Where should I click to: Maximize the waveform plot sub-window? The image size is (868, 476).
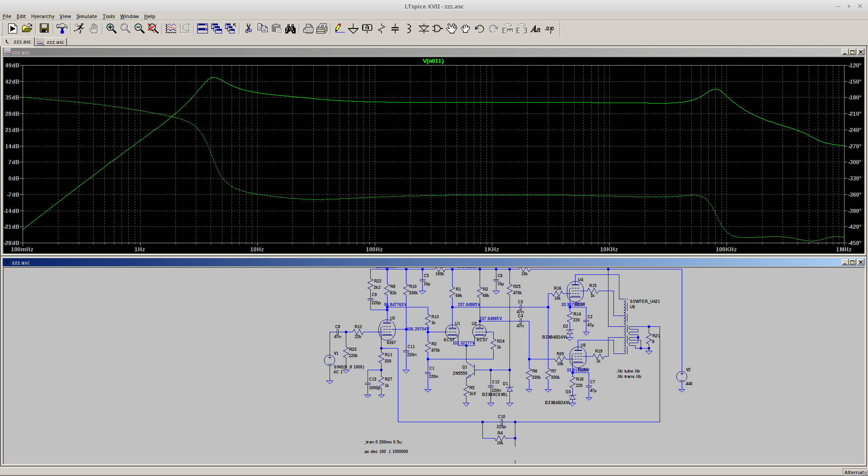pos(852,52)
